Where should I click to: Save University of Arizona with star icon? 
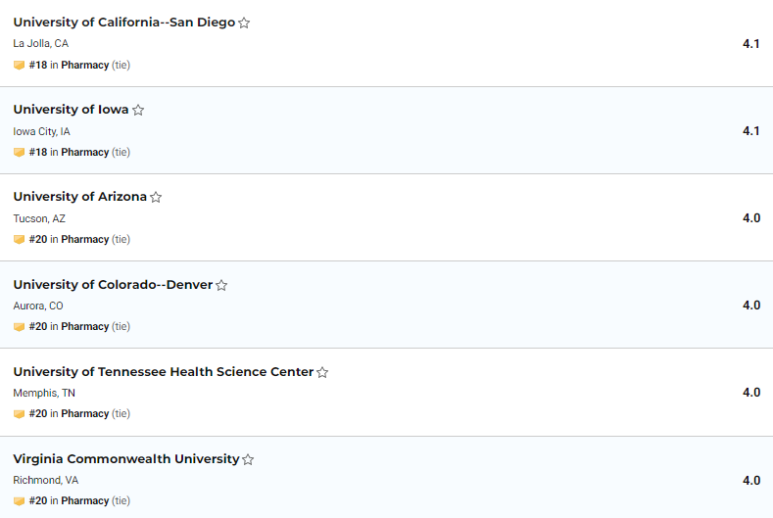click(x=156, y=197)
